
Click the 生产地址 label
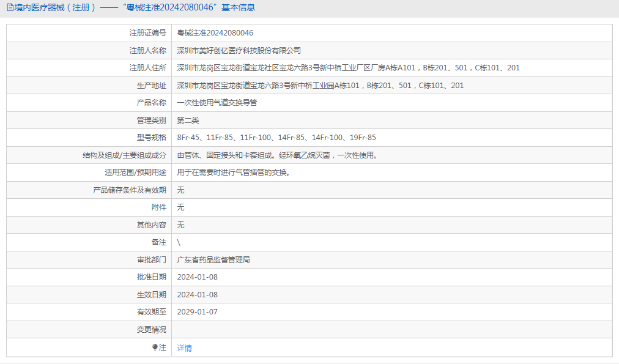point(151,85)
